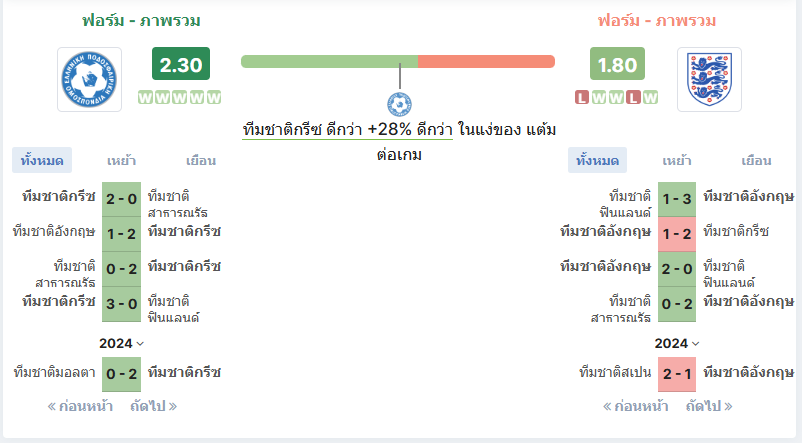Expand the 2024 year dropdown on Greece side
802x443 pixels.
(x=121, y=343)
